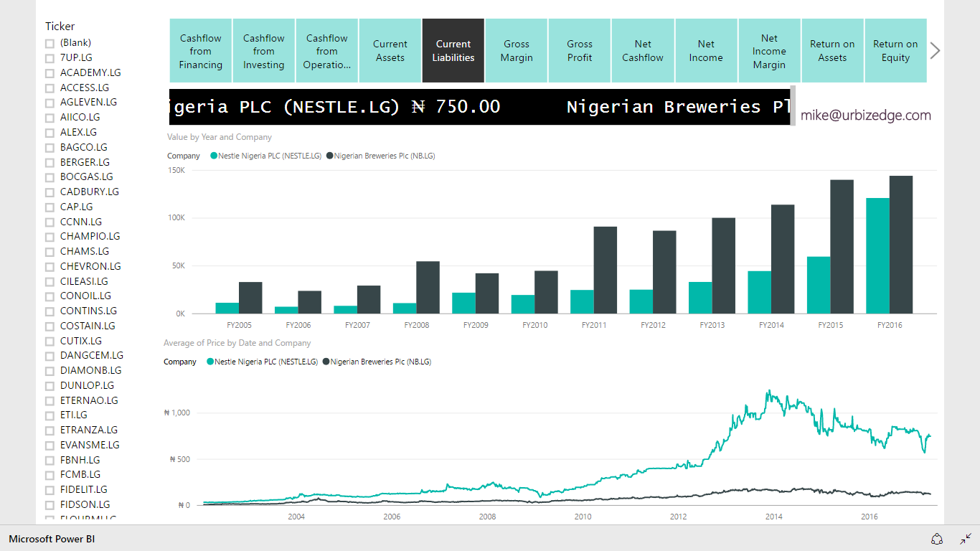This screenshot has width=980, height=551.
Task: Click the FY2016 Nigerian Breweries bar
Action: [x=901, y=245]
